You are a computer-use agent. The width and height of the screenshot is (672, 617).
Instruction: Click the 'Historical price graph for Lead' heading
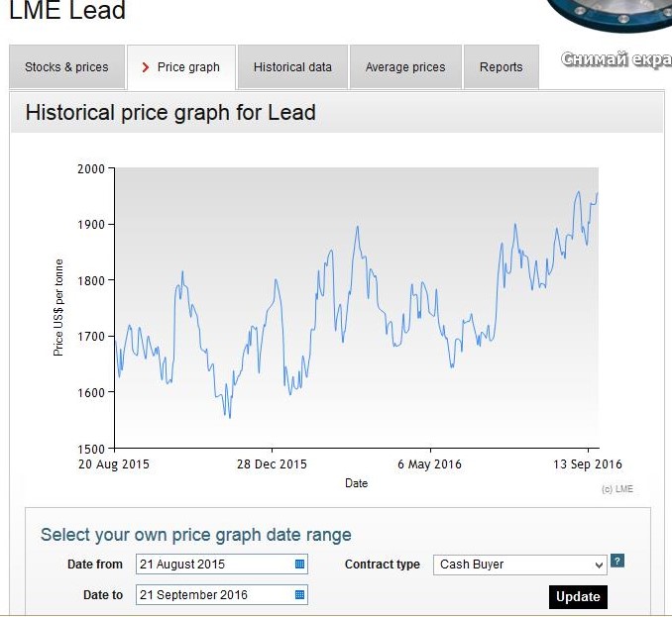(x=170, y=113)
